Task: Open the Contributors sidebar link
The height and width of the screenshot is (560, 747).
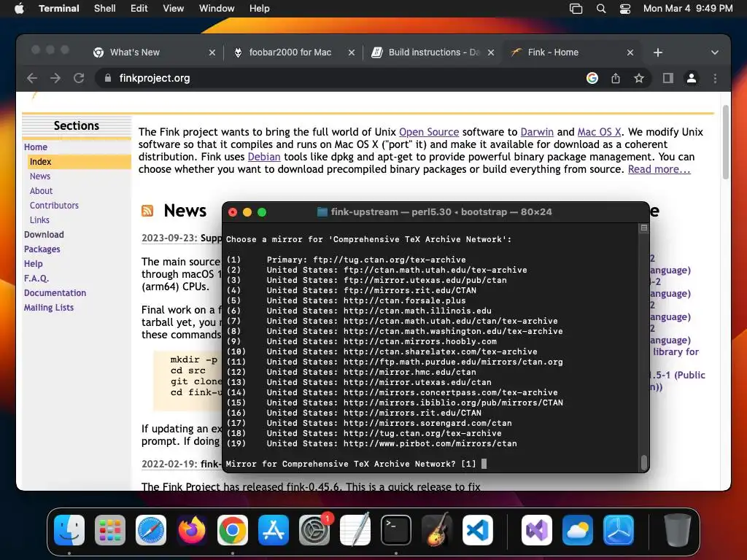Action: tap(54, 205)
